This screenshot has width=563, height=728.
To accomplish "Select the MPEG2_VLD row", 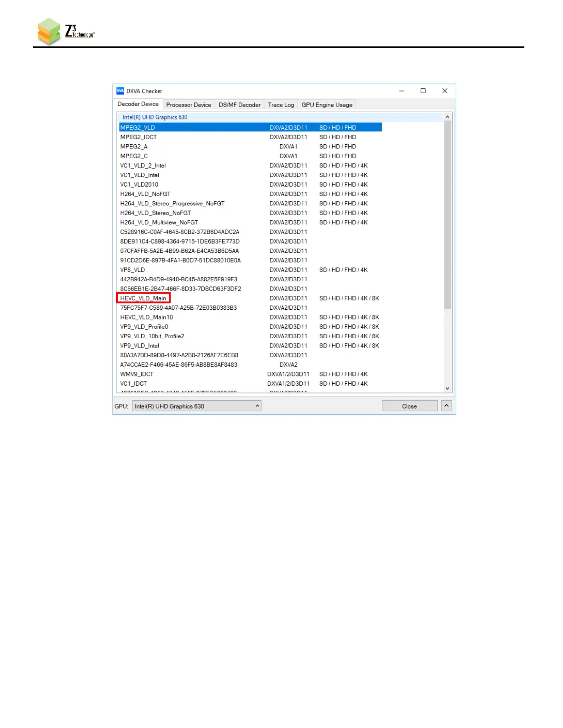I will pyautogui.click(x=250, y=127).
